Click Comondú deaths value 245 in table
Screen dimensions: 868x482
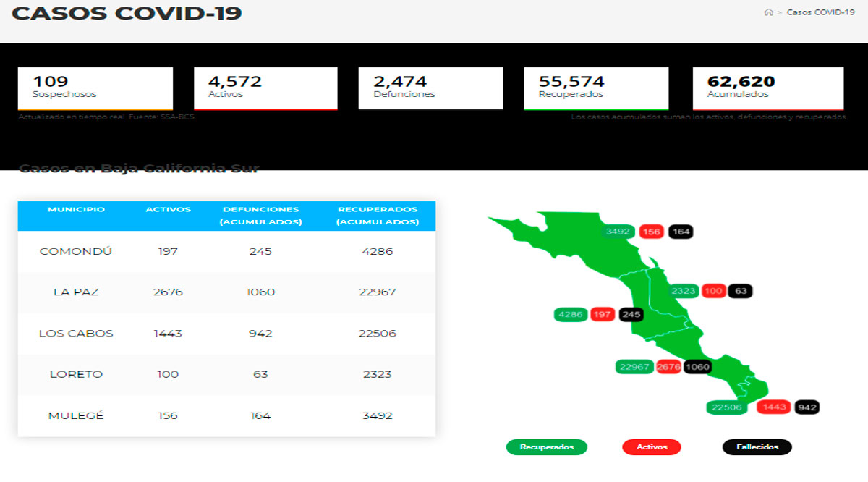[260, 251]
